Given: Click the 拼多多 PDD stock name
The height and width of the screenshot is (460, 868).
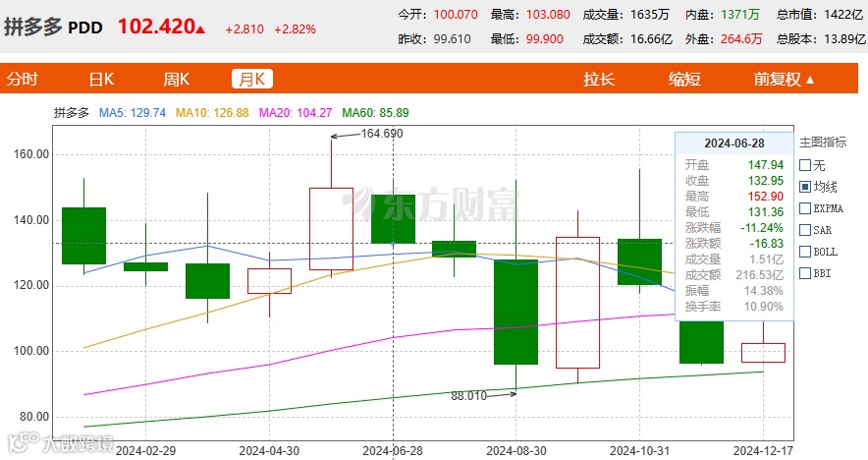Looking at the screenshot, I should tap(53, 27).
